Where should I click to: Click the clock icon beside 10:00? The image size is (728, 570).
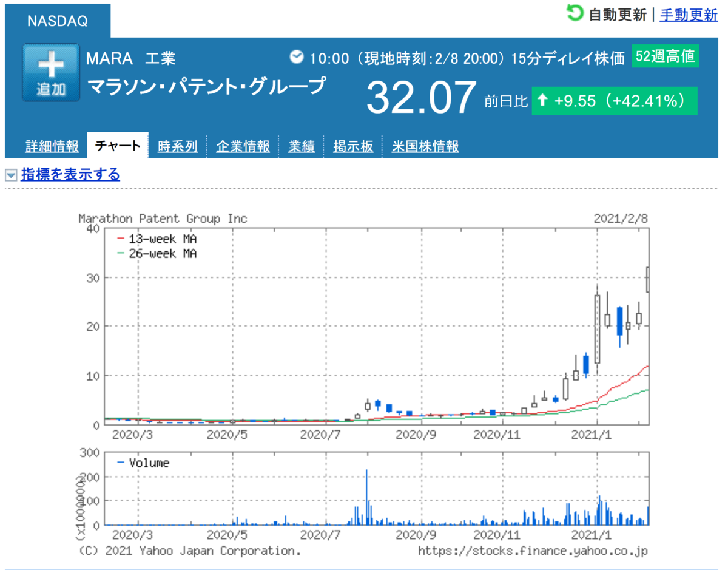click(297, 57)
